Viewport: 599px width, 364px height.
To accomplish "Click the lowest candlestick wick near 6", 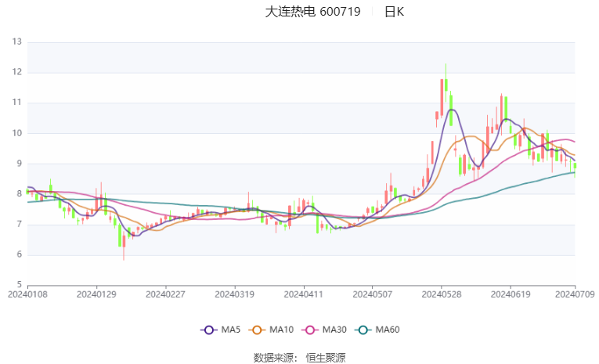I will pos(124,244).
